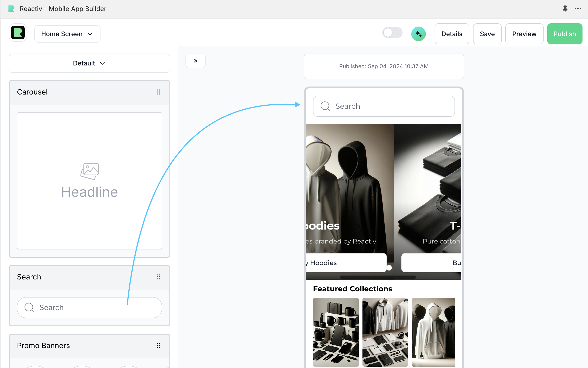Open the Home Screen dropdown

coord(67,34)
